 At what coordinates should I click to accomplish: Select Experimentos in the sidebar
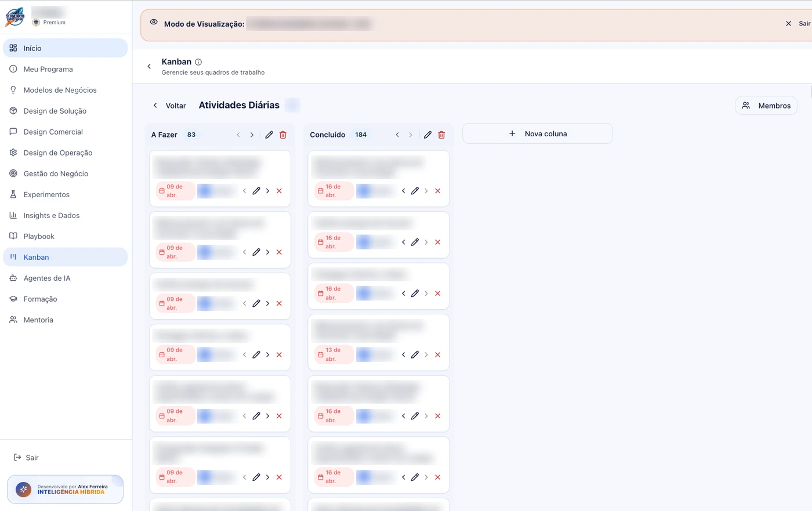[65, 194]
